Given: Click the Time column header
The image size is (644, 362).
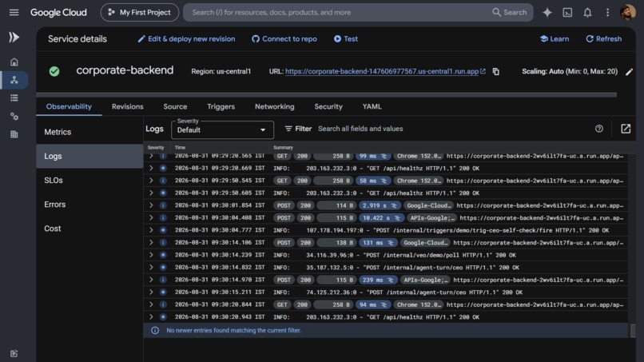Looking at the screenshot, I should tap(180, 148).
